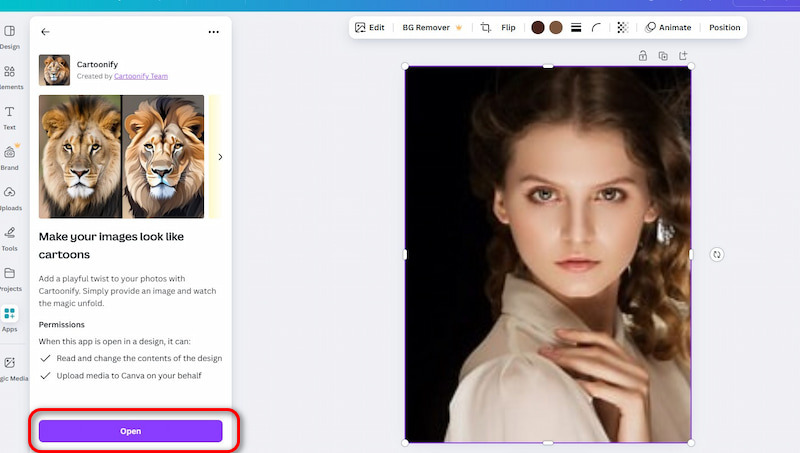Pick the light brown color swatch
800x453 pixels.
click(x=556, y=28)
